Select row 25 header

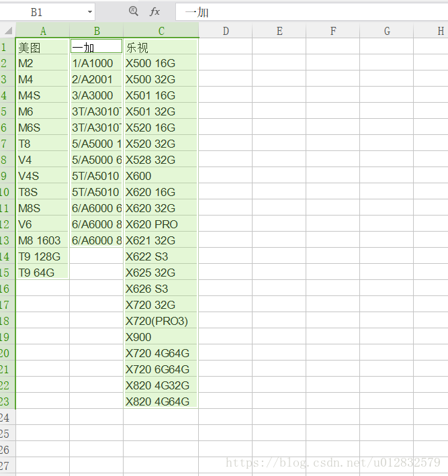tap(7, 434)
